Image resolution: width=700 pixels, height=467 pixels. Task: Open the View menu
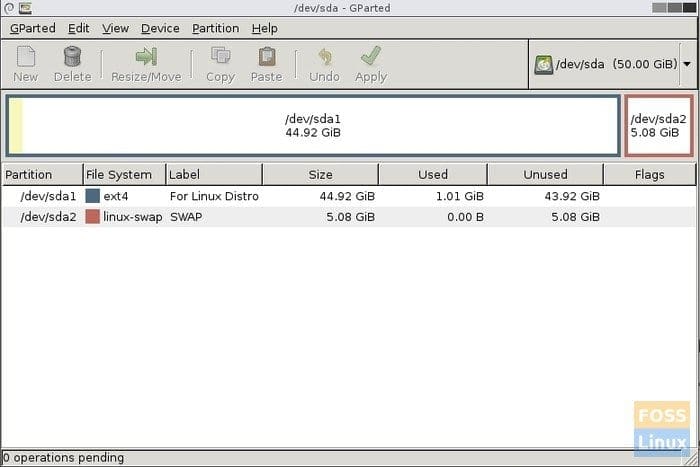[x=115, y=29]
